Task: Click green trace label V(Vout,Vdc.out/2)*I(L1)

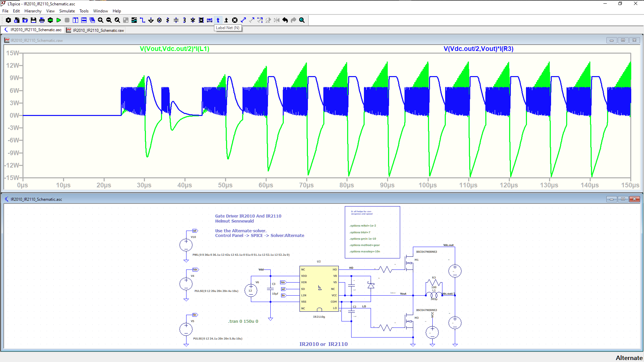Action: pyautogui.click(x=174, y=49)
